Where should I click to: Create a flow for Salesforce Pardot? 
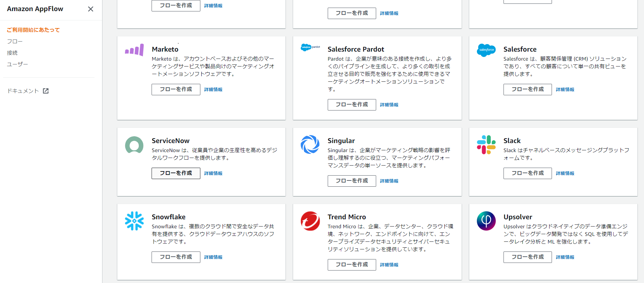[x=352, y=105]
